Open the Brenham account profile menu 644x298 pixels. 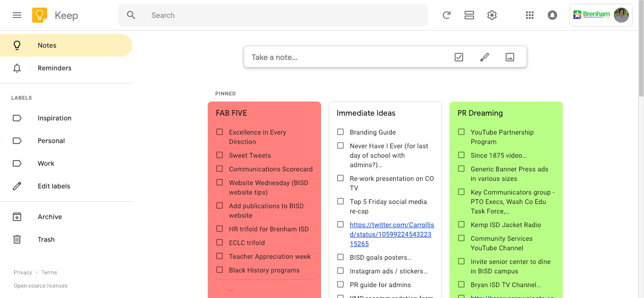(601, 15)
